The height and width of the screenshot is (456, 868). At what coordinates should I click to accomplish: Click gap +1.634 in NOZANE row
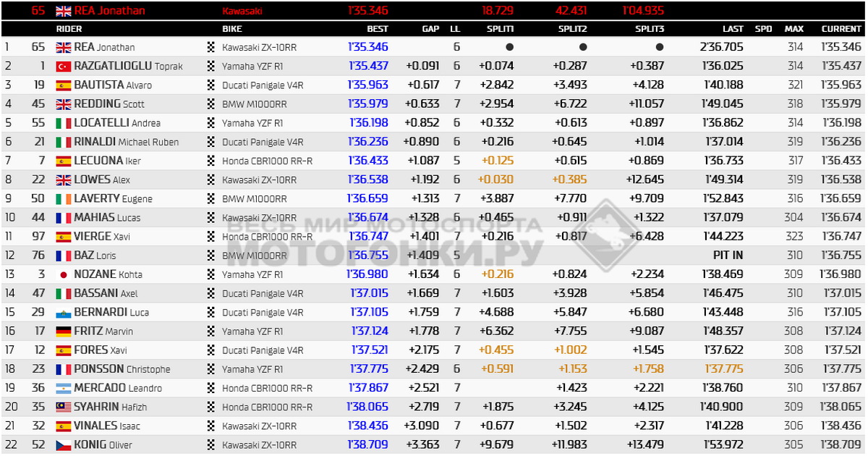pos(423,274)
